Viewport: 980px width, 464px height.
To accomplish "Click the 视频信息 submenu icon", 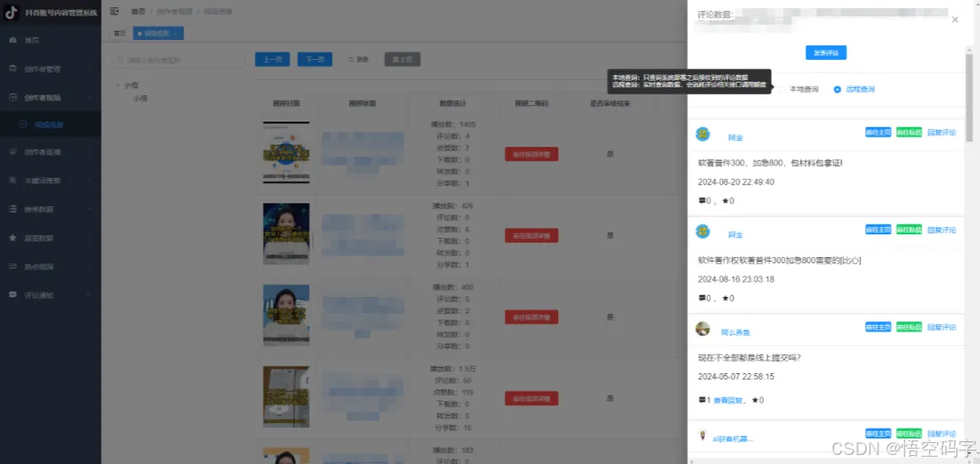I will pyautogui.click(x=24, y=124).
